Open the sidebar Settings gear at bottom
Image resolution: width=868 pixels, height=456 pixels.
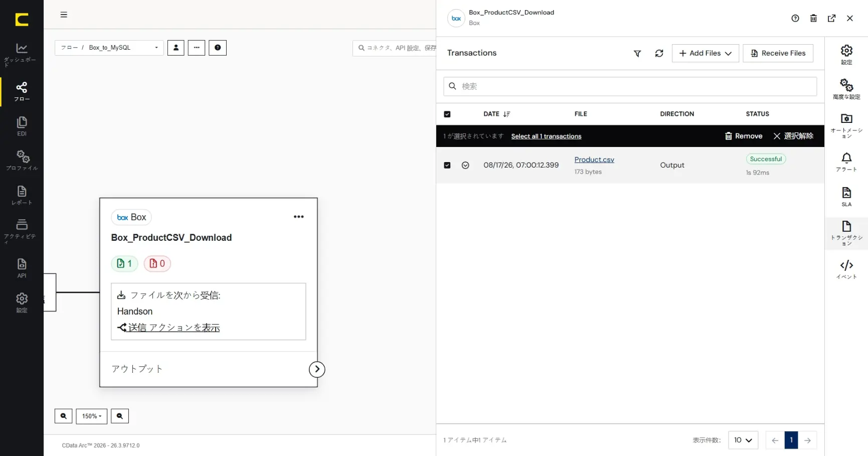point(22,303)
